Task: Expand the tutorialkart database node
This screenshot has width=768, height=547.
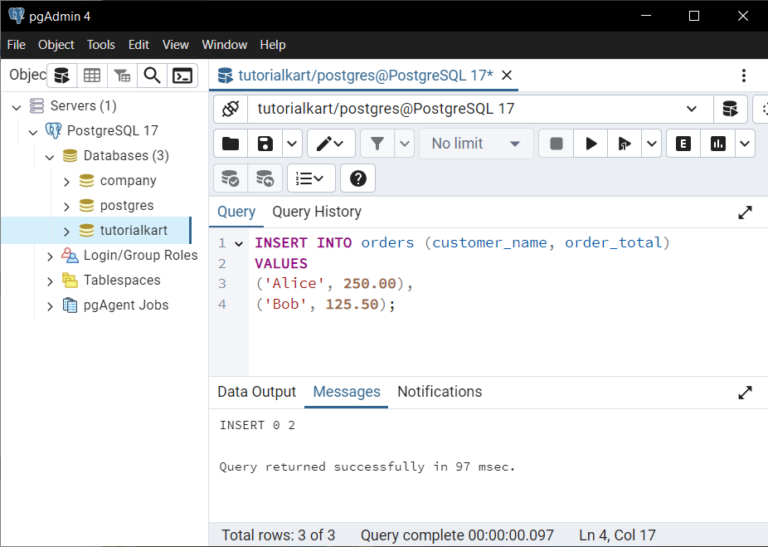Action: pos(67,232)
